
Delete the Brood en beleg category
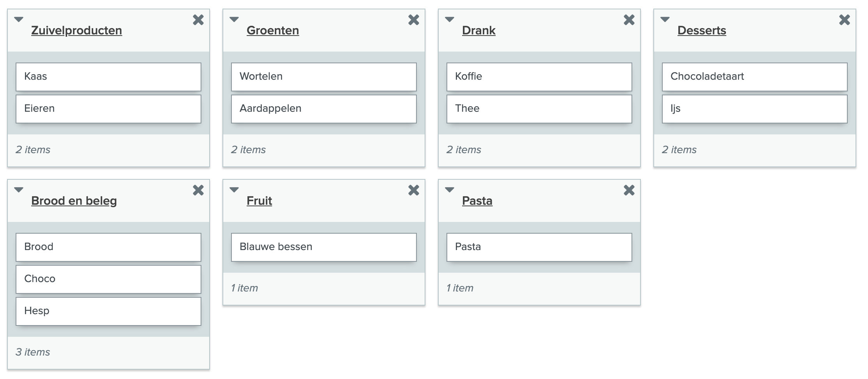pos(198,190)
